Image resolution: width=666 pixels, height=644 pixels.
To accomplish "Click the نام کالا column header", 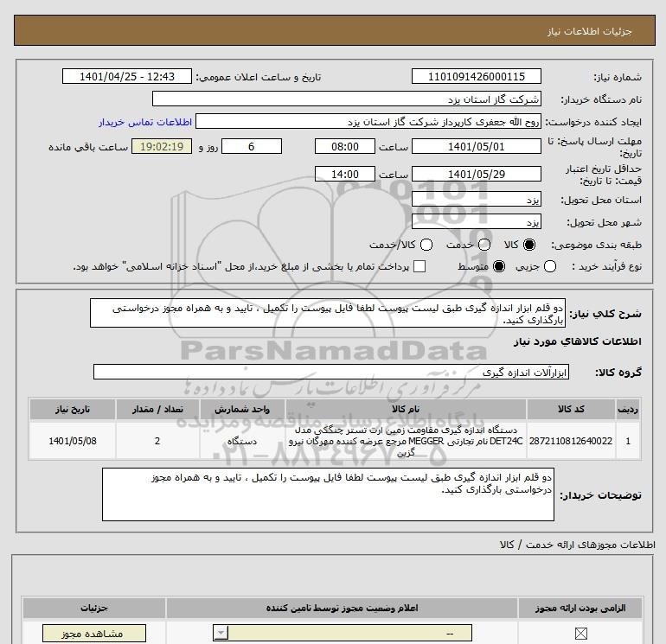I will (406, 409).
